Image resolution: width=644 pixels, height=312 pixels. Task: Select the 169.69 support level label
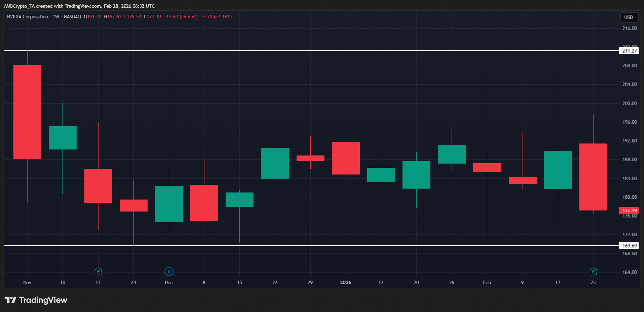point(630,246)
